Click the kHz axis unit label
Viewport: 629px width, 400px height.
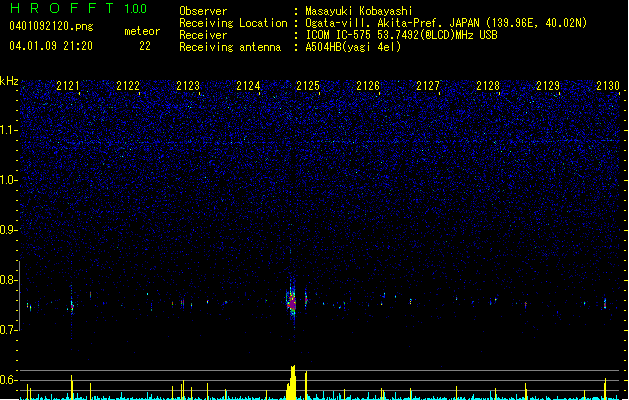tap(9, 81)
